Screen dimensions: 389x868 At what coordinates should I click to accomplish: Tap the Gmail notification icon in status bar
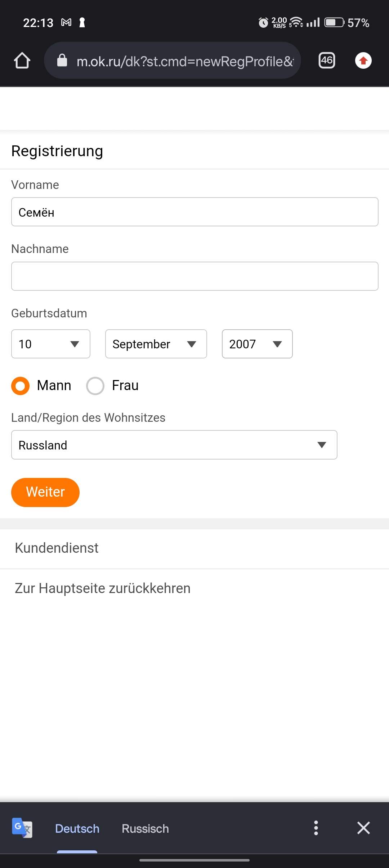coord(66,23)
